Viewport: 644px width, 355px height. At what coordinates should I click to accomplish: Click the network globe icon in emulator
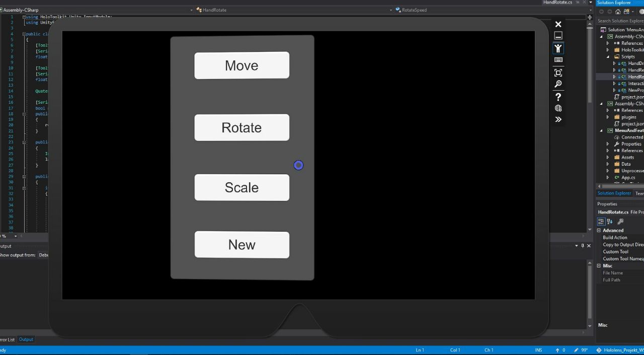558,108
